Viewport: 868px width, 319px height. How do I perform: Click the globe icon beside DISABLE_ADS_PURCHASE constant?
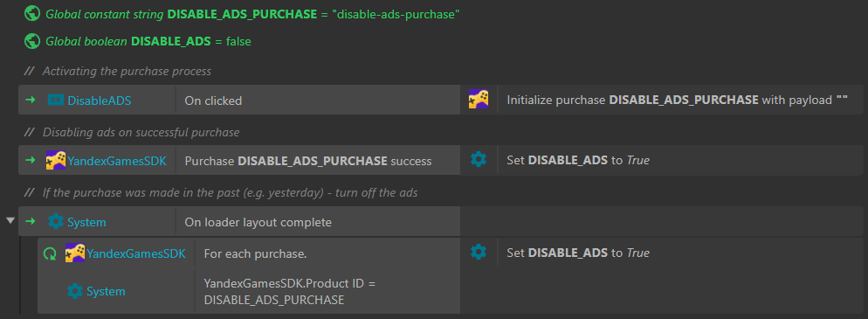click(32, 14)
